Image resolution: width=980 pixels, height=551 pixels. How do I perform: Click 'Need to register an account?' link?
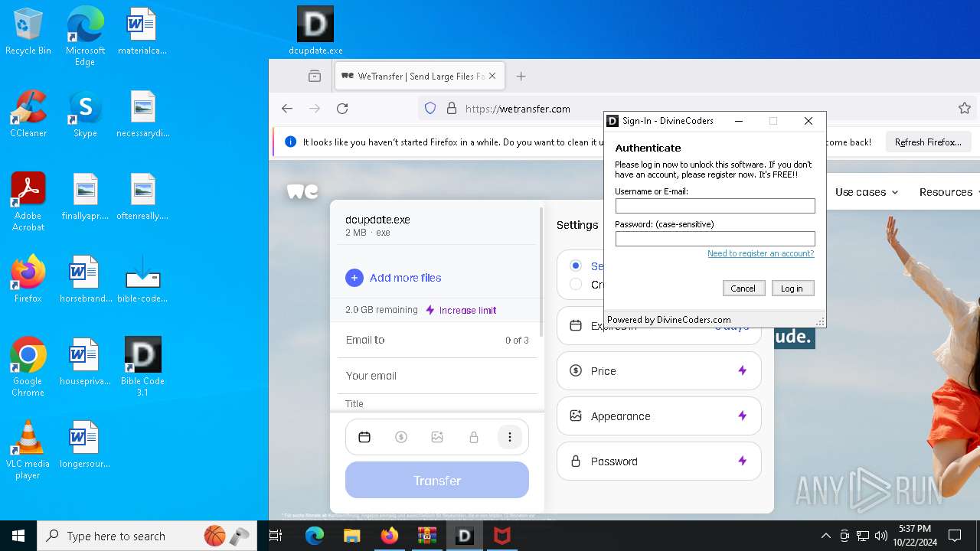coord(760,253)
